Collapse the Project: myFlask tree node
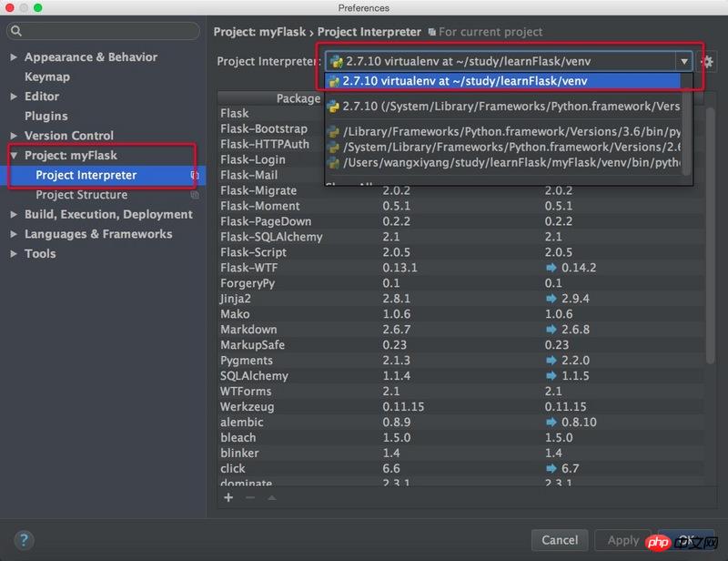 pyautogui.click(x=14, y=156)
